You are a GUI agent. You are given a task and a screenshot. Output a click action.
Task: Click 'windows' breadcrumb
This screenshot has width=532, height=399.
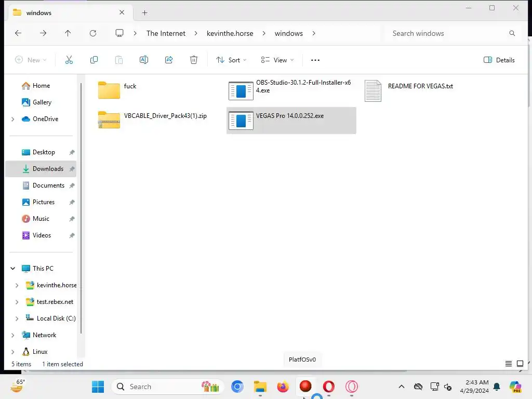(289, 33)
